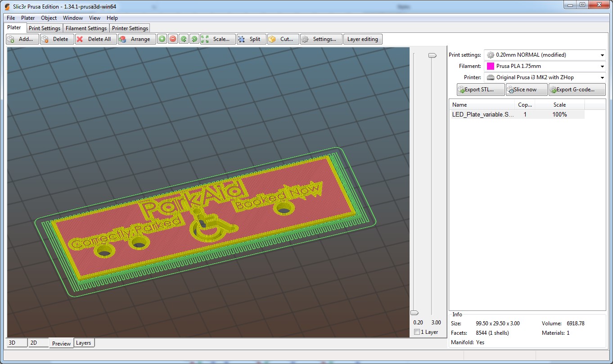Click the lower layer slider thumb

415,313
